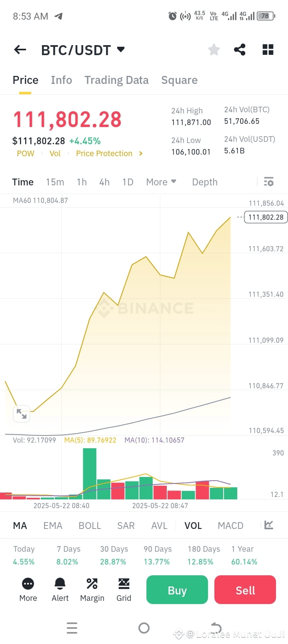Switch to the Trading Data tab

pyautogui.click(x=116, y=80)
